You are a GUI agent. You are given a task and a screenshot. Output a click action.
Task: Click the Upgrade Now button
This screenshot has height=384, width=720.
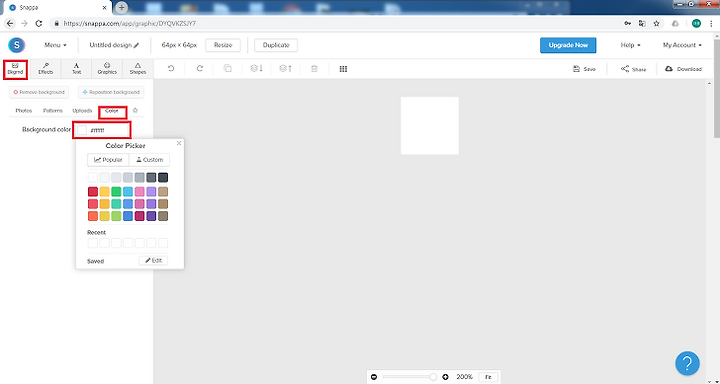(568, 45)
